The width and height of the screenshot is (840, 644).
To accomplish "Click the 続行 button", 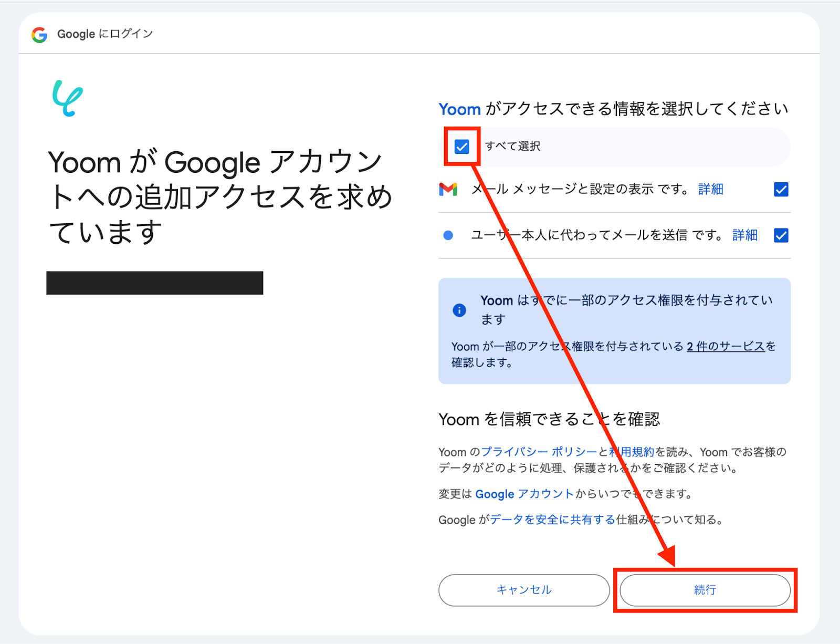I will tap(705, 590).
